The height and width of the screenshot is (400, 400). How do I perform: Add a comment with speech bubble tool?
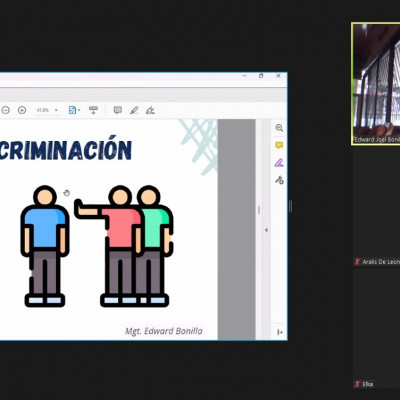tap(118, 110)
